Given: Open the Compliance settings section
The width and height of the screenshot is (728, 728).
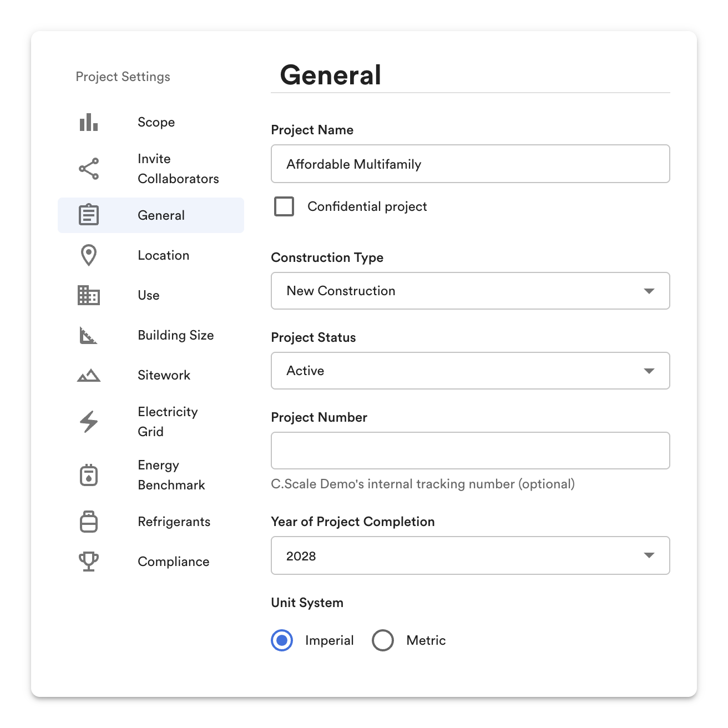Looking at the screenshot, I should [x=151, y=562].
